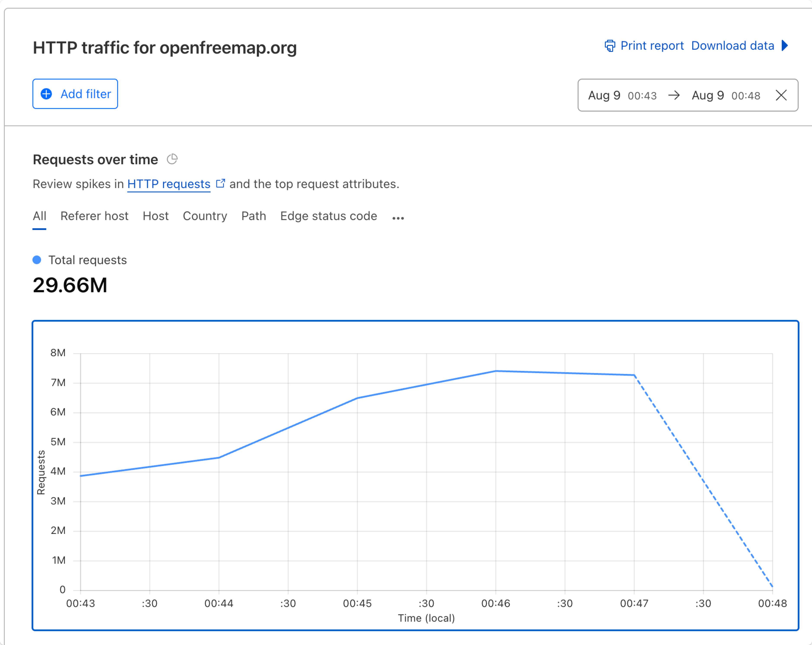This screenshot has height=645, width=812.
Task: Switch to the Referer host tab
Action: pyautogui.click(x=94, y=216)
